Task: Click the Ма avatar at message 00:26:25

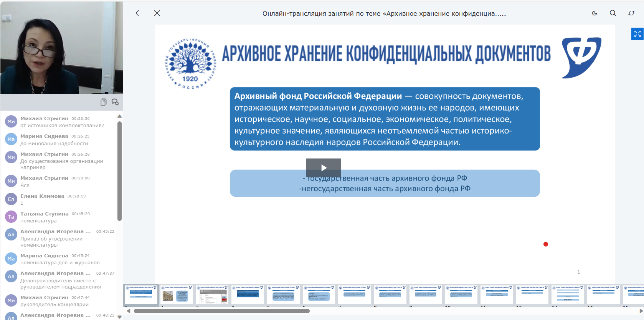Action: coord(11,139)
